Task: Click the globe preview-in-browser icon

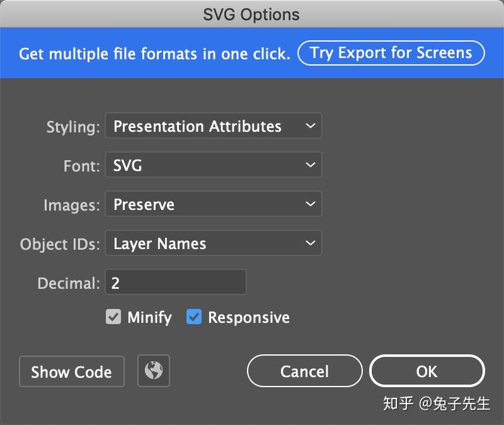Action: (x=153, y=371)
